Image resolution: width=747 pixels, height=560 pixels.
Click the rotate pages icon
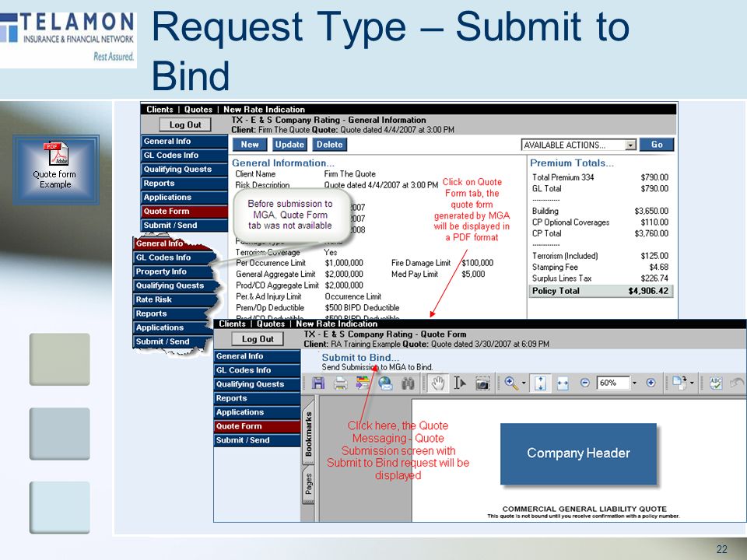(679, 383)
